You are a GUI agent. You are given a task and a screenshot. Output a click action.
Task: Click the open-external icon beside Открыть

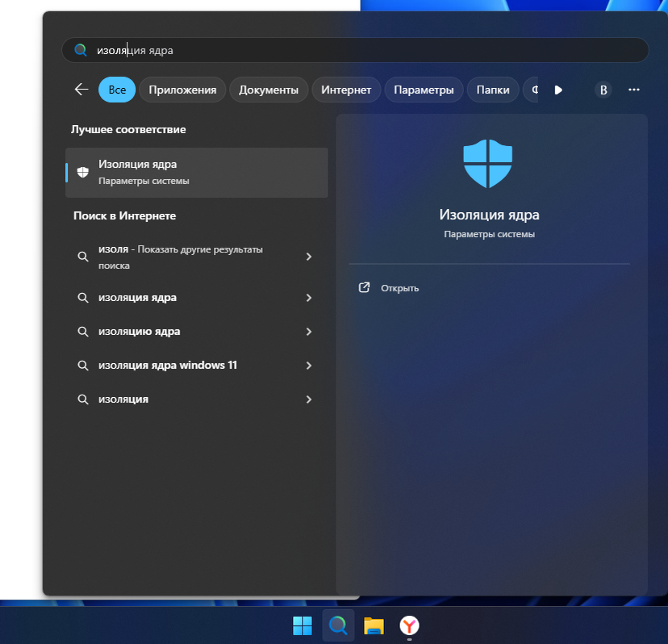click(x=364, y=287)
